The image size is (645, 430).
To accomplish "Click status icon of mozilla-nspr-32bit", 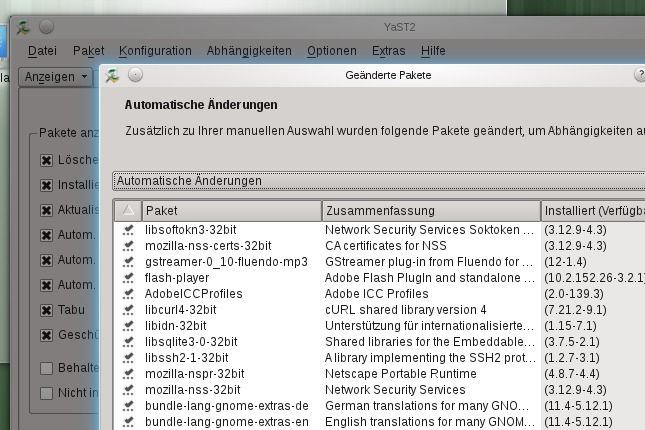I will click(x=128, y=374).
